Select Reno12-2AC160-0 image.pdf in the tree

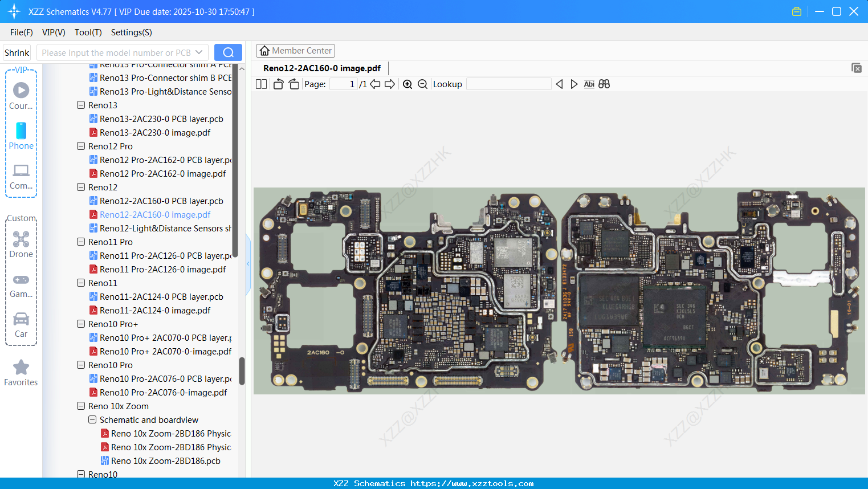155,214
